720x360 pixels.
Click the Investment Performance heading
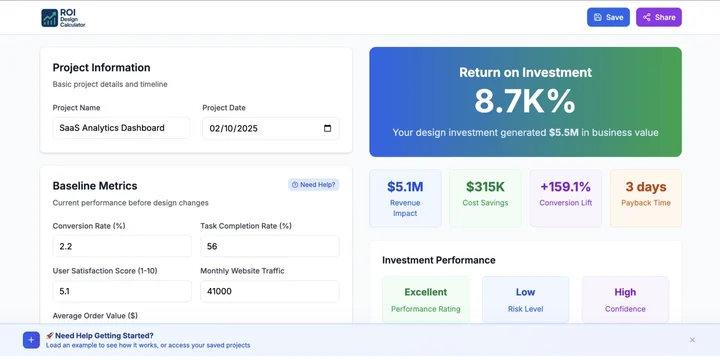pyautogui.click(x=439, y=260)
